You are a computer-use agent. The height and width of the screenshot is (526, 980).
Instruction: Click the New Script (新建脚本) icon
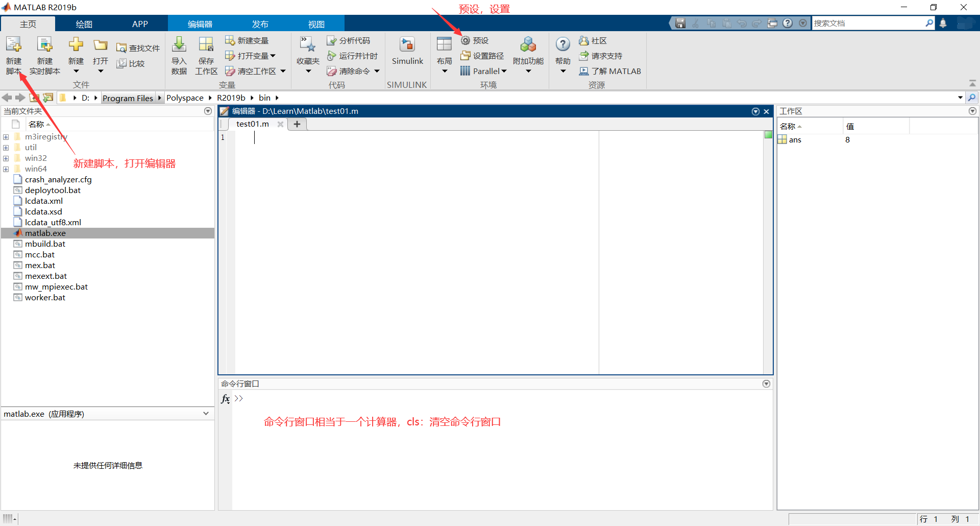coord(14,45)
